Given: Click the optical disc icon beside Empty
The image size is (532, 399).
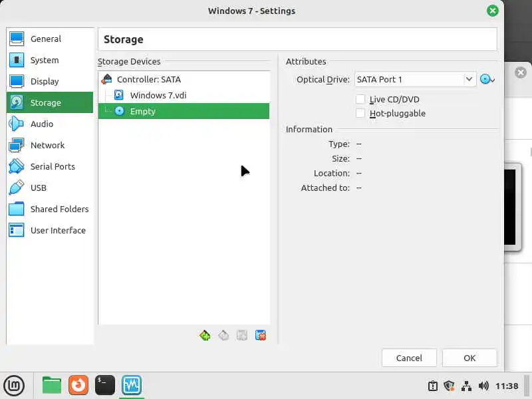Looking at the screenshot, I should point(120,111).
